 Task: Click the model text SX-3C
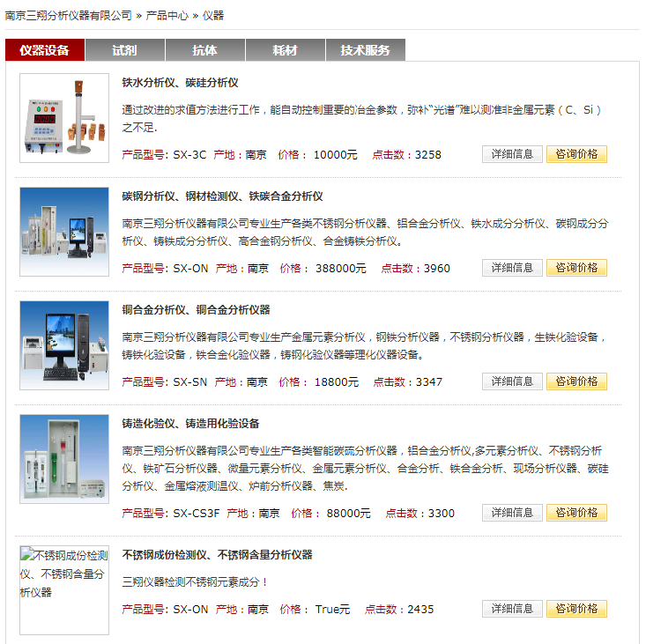(x=189, y=155)
